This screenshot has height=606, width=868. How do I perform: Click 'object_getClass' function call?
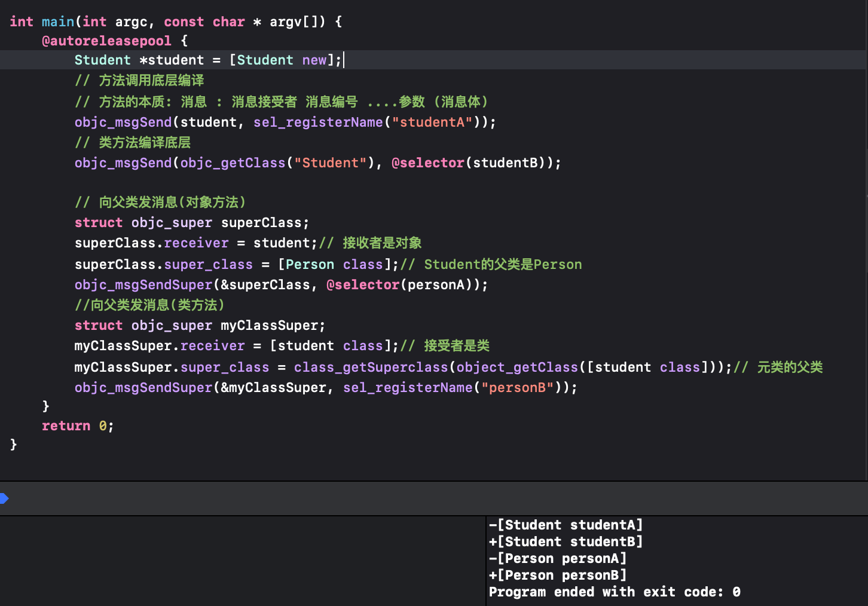coord(518,367)
